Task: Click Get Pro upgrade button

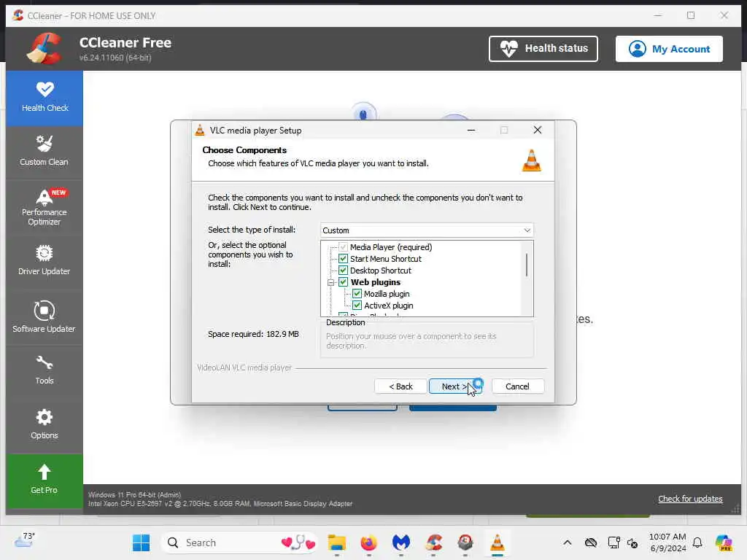Action: 44,480
